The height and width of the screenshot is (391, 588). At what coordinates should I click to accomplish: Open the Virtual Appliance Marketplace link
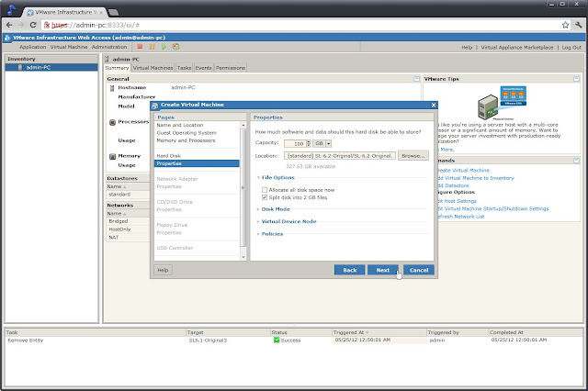[x=517, y=48]
